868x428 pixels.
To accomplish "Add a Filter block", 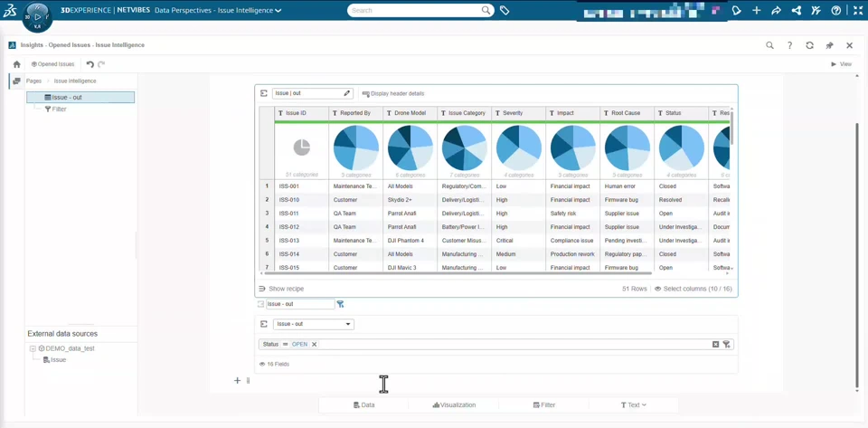I will point(544,404).
